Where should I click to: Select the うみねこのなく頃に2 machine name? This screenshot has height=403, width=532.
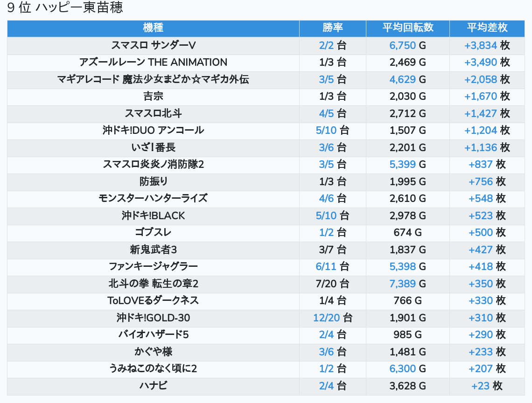pos(153,368)
